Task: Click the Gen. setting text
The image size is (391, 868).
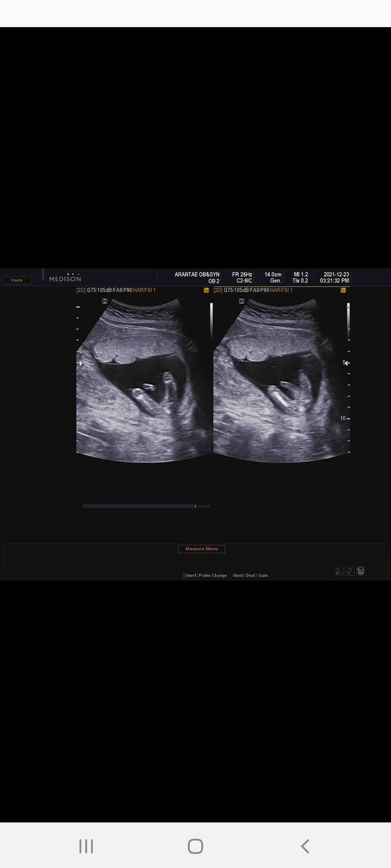Action: pyautogui.click(x=276, y=281)
